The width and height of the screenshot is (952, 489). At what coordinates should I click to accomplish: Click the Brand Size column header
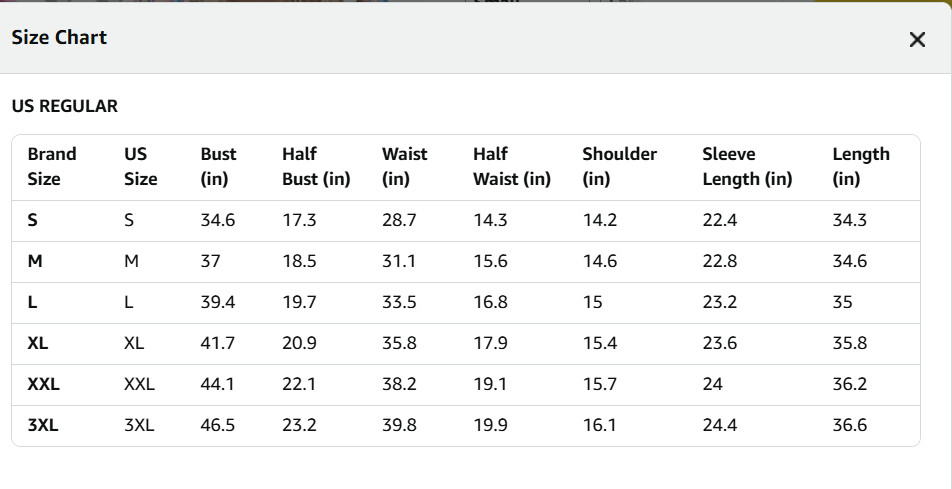(52, 166)
